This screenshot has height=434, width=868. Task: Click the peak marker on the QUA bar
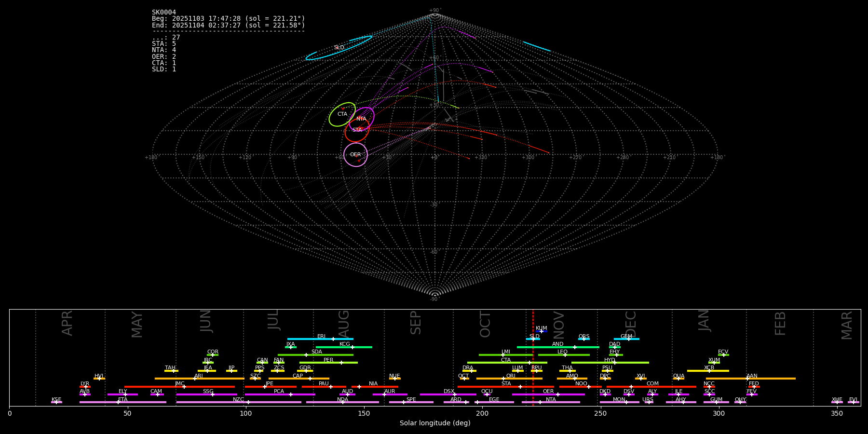[x=678, y=379]
